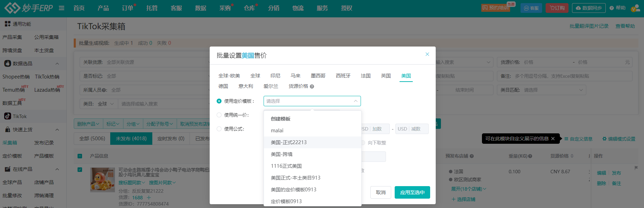The height and width of the screenshot is (208, 644).
Task: Close the 批量设置美国售价 dialog
Action: [x=427, y=54]
